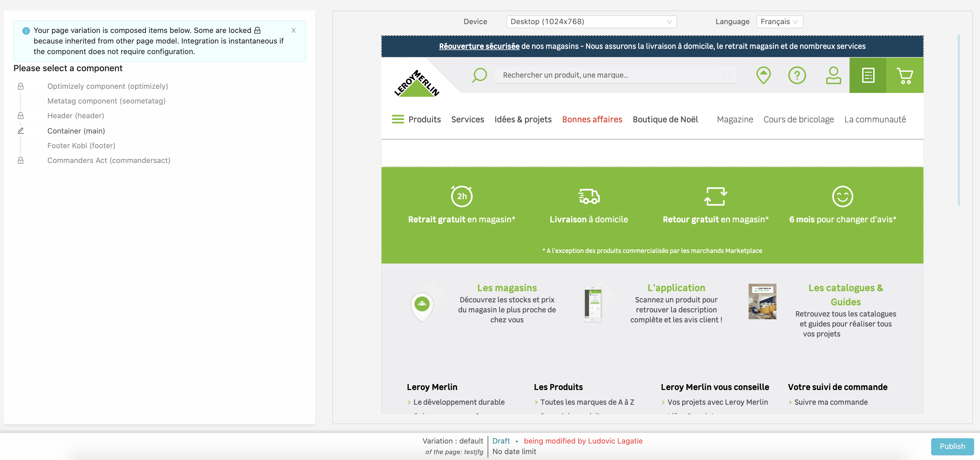Focus the product search field

click(x=615, y=75)
